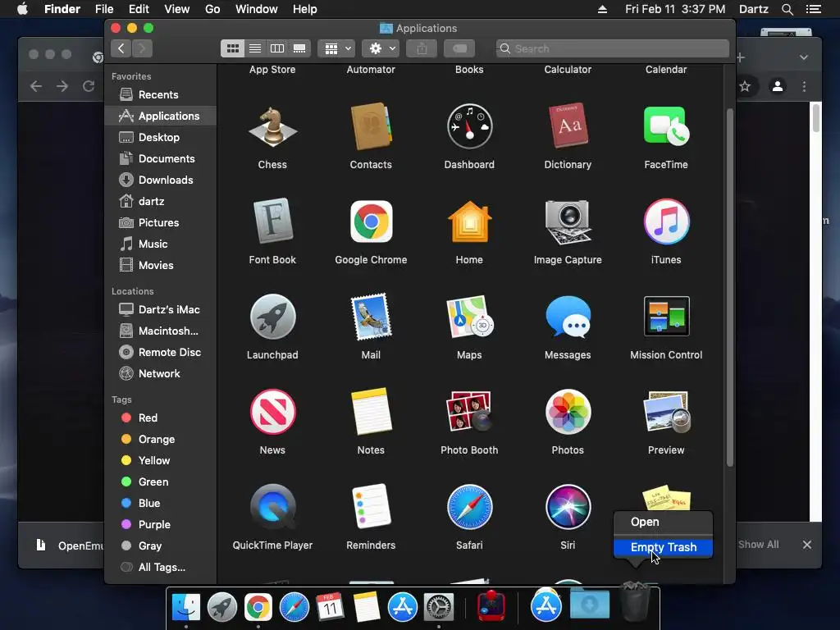Open the Edit menu
Image resolution: width=840 pixels, height=630 pixels.
click(139, 9)
